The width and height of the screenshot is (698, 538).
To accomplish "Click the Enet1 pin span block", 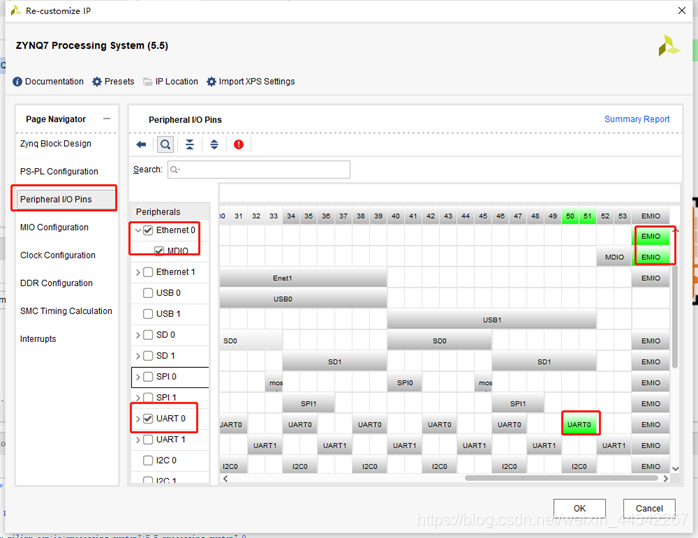I will (303, 278).
